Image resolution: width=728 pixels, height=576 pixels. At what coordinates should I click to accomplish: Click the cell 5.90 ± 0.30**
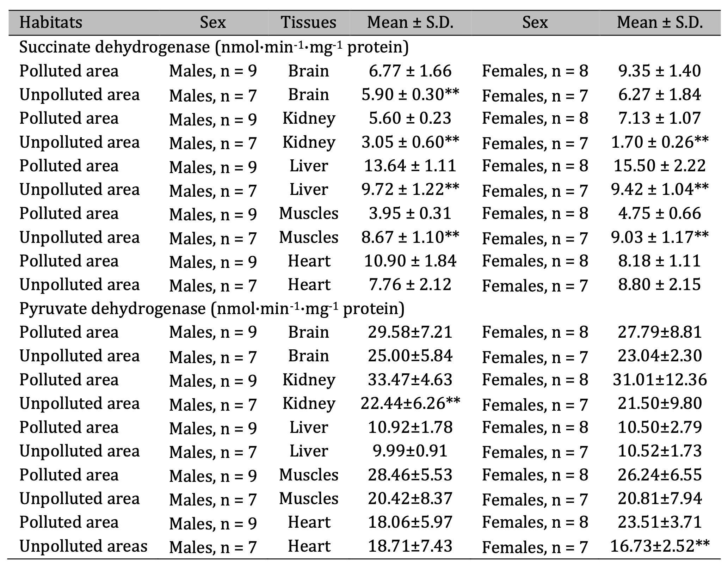(410, 94)
